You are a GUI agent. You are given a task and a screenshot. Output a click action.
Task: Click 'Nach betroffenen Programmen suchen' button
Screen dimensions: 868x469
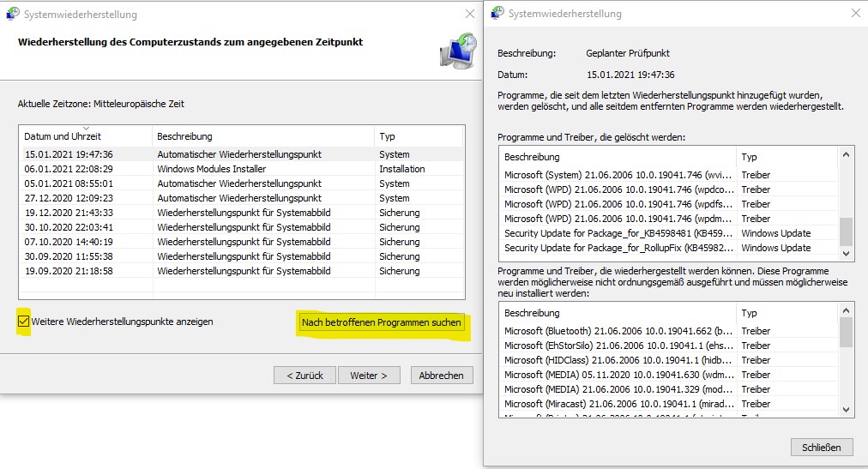(x=382, y=322)
